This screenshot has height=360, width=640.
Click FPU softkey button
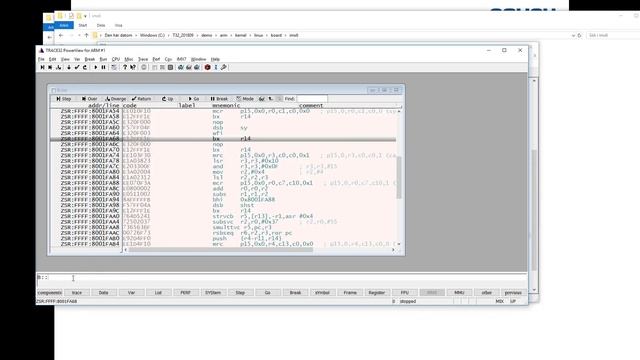tap(404, 293)
